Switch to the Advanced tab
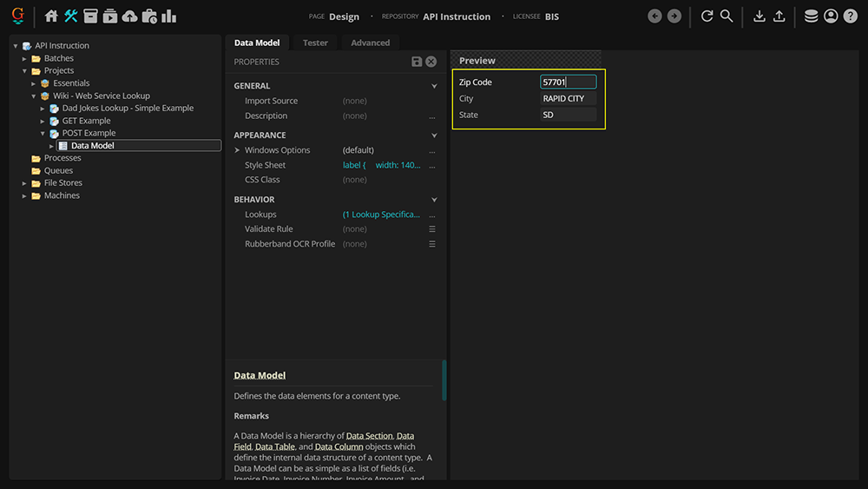The width and height of the screenshot is (868, 489). (x=370, y=43)
